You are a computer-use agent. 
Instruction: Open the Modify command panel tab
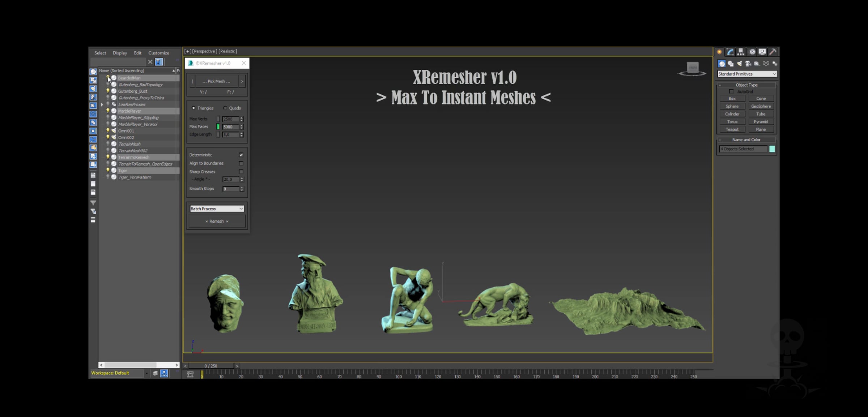730,52
